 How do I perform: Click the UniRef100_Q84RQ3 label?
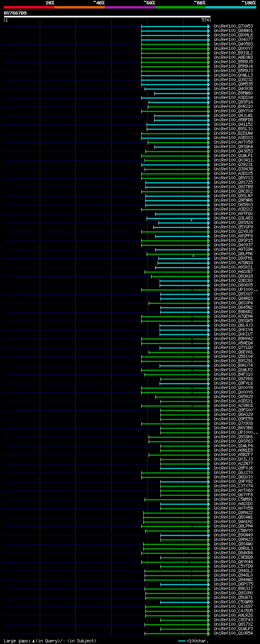point(233,298)
